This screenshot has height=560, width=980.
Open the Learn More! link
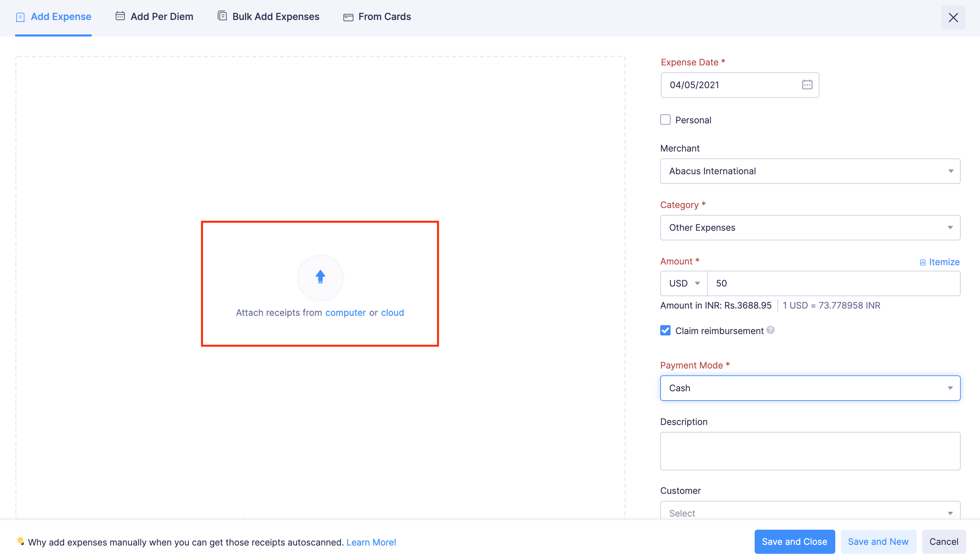pyautogui.click(x=371, y=542)
